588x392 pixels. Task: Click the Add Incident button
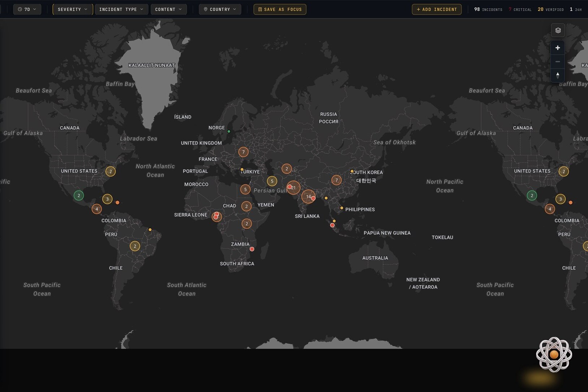coord(437,9)
